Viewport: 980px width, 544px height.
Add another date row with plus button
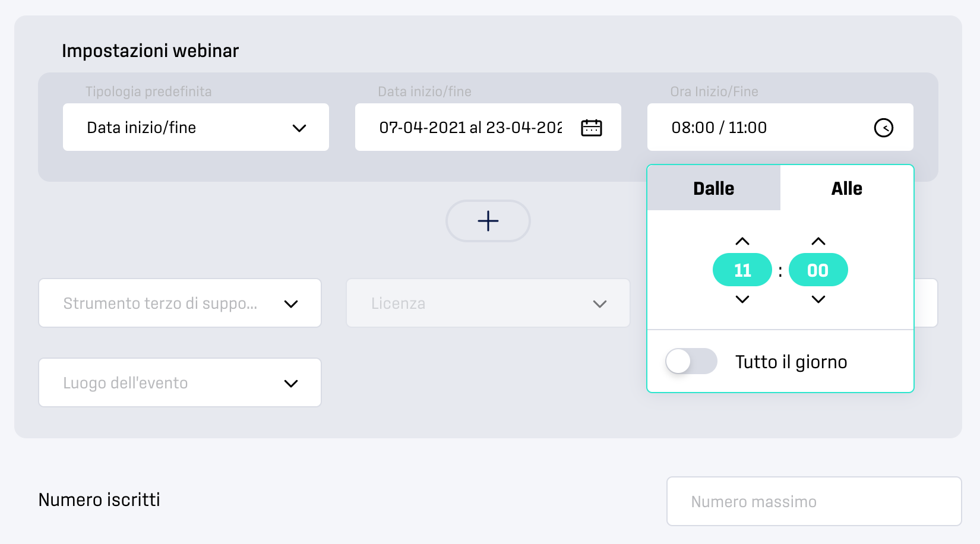[x=488, y=221]
